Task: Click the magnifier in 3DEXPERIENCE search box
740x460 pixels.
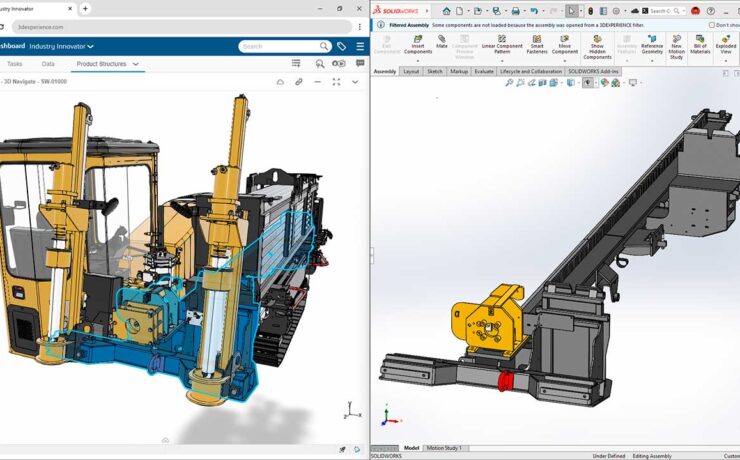Action: pos(324,46)
